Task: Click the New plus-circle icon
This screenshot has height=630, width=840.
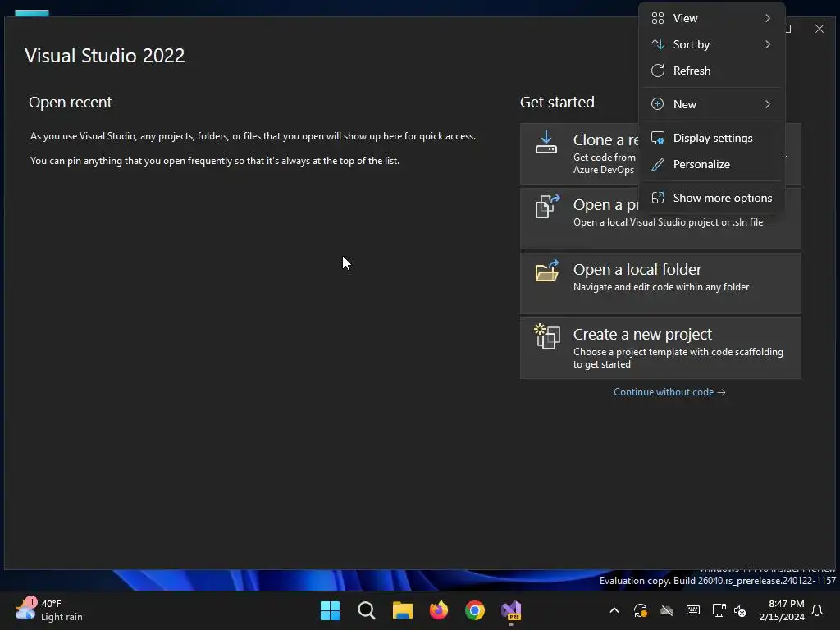Action: pos(658,104)
